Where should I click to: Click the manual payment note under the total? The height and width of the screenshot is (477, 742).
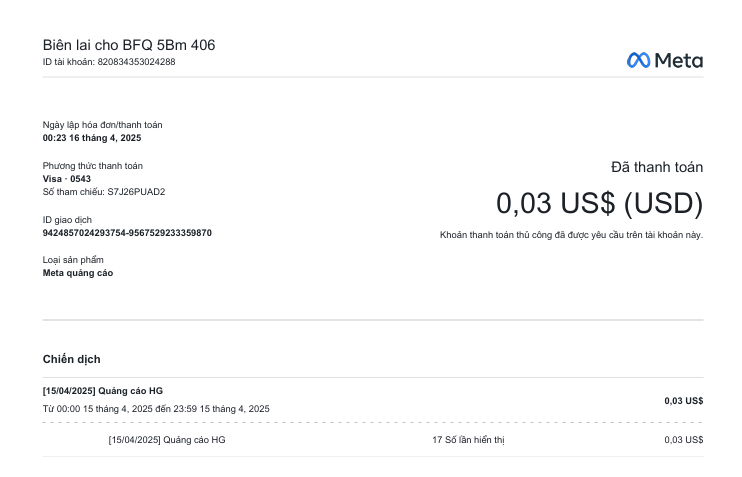coord(571,235)
